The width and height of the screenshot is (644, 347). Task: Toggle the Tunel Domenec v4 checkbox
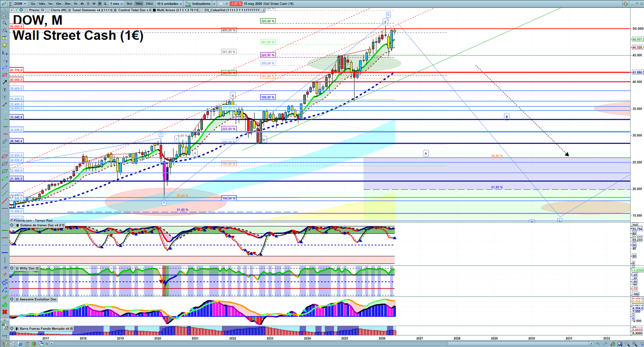coord(70,10)
